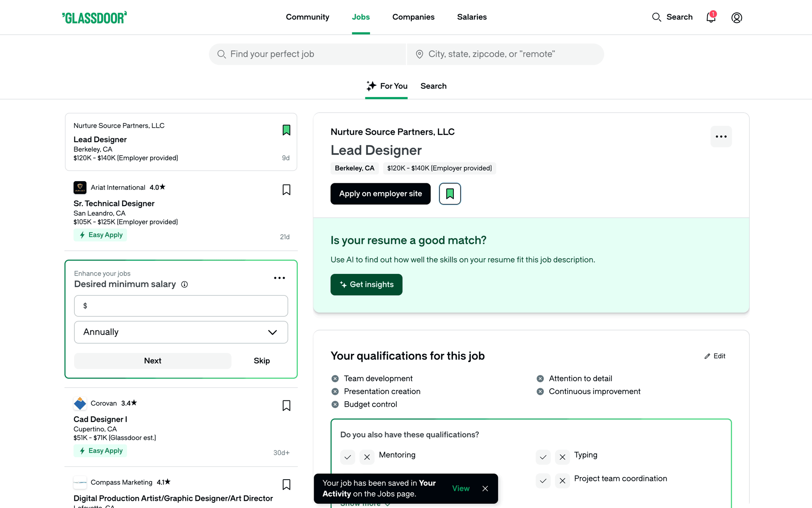Click View in the saved job toast
The height and width of the screenshot is (508, 812).
(461, 489)
